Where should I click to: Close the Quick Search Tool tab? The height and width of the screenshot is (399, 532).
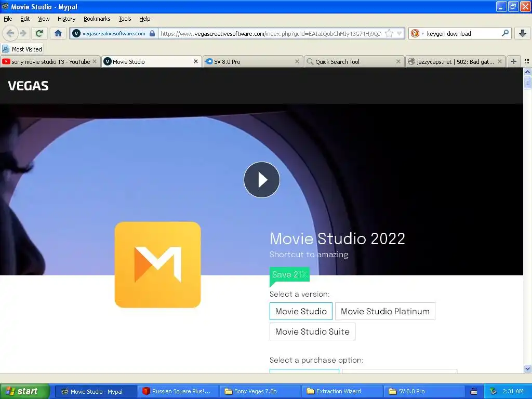point(398,61)
